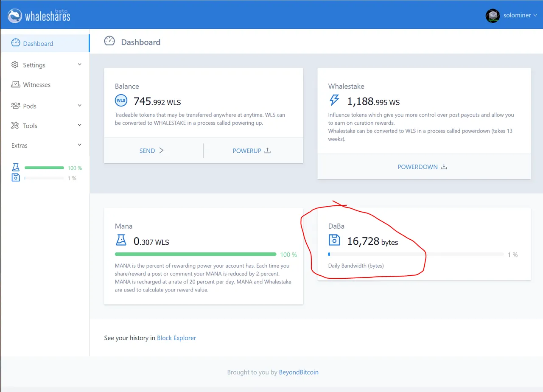This screenshot has width=543, height=392.
Task: Click the Mana card 100 % label
Action: 288,255
